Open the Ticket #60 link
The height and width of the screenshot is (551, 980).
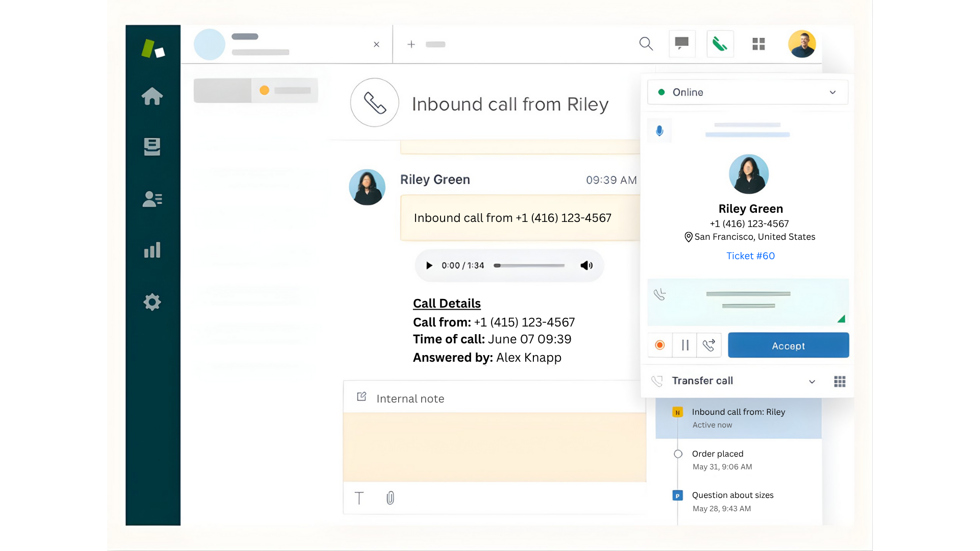click(x=750, y=256)
